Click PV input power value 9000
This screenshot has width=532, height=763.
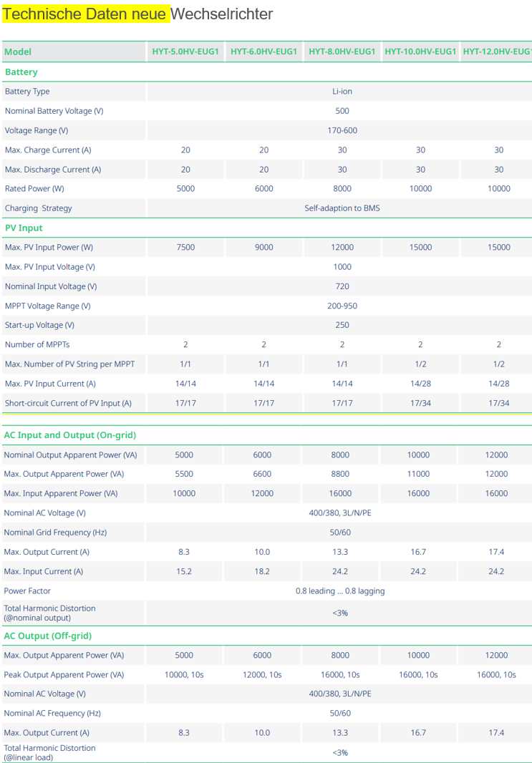point(263,247)
